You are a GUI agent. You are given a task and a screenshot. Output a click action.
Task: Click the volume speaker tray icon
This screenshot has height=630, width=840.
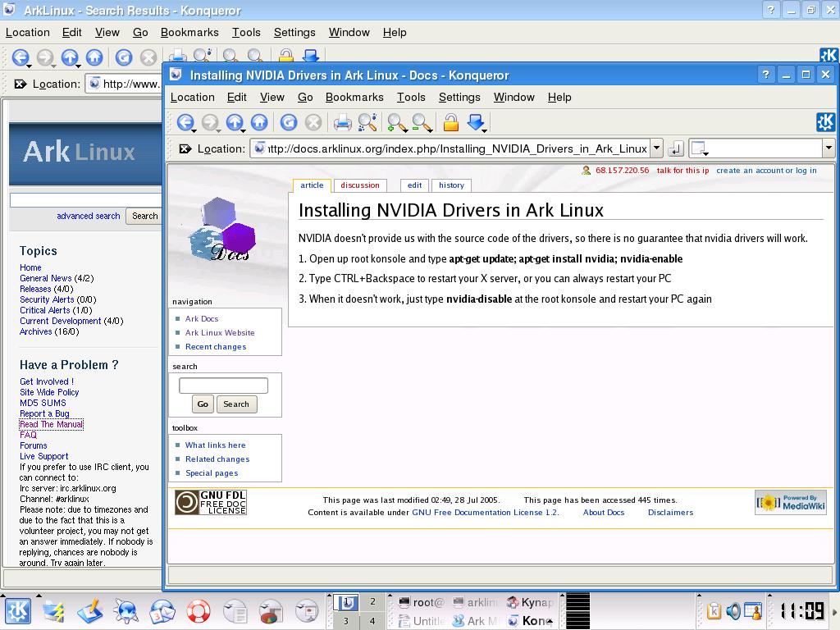(x=733, y=611)
